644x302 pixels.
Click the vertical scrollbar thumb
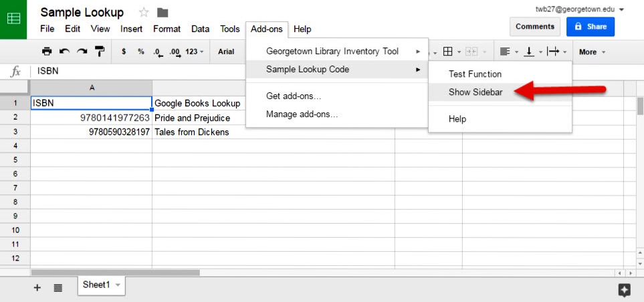coord(640,106)
